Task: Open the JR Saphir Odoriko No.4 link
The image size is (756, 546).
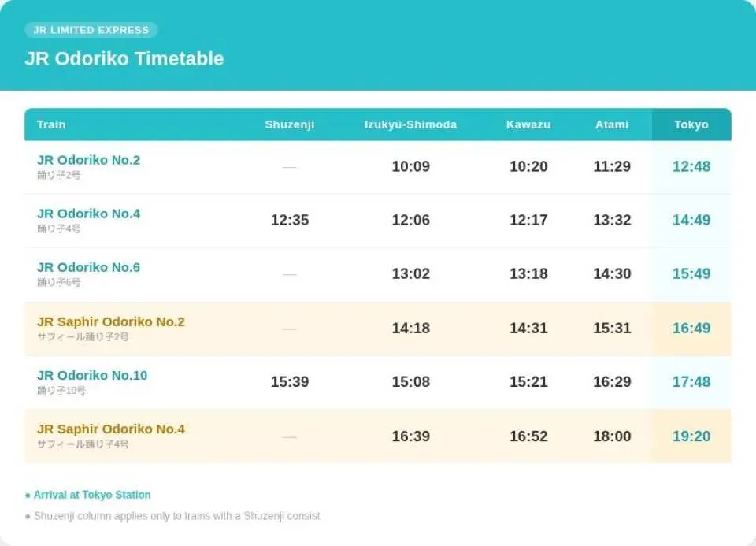Action: tap(111, 429)
